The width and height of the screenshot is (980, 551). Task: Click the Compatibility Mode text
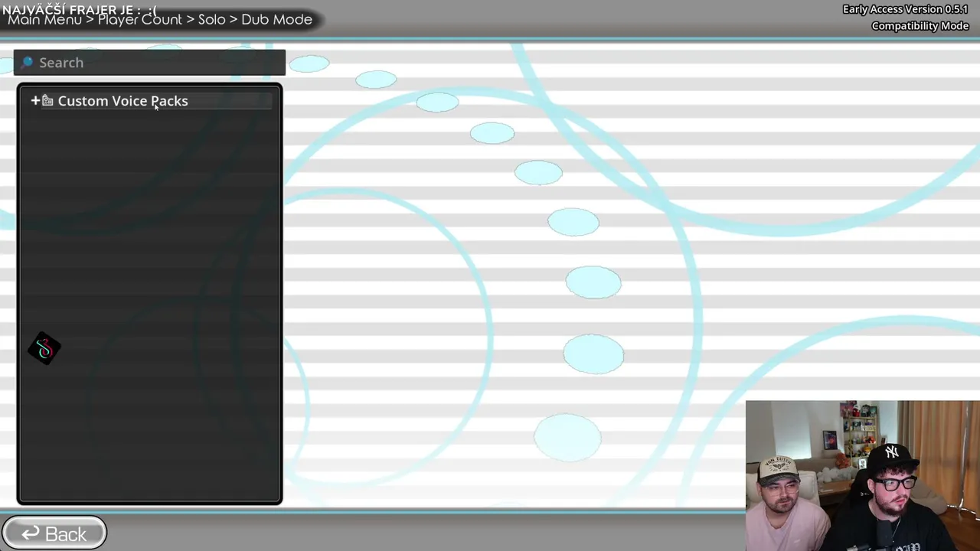(920, 26)
